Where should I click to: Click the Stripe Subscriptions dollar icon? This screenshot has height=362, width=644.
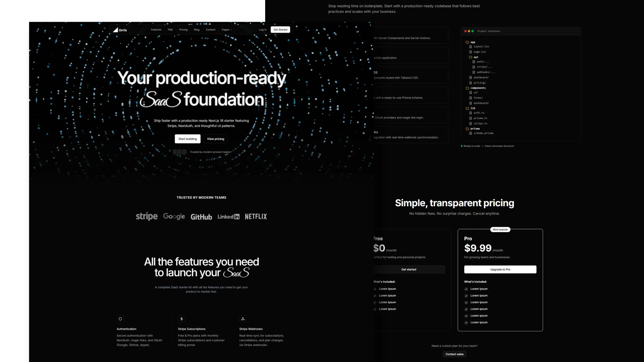(182, 319)
